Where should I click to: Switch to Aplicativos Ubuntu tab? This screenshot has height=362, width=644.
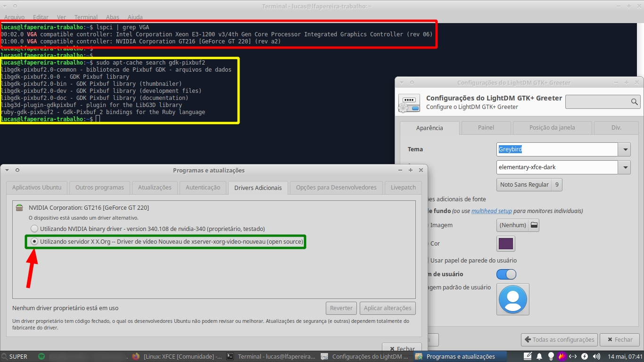click(x=37, y=187)
